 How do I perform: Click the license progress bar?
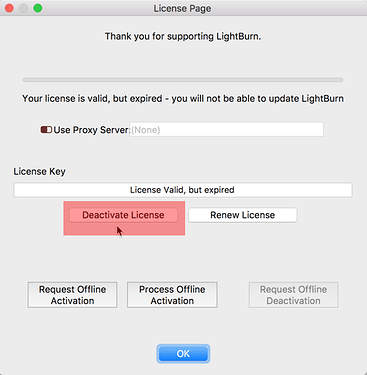pyautogui.click(x=183, y=80)
